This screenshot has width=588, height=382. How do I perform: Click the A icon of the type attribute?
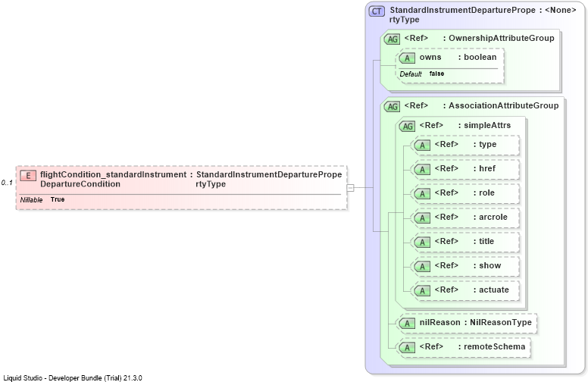pyautogui.click(x=422, y=146)
